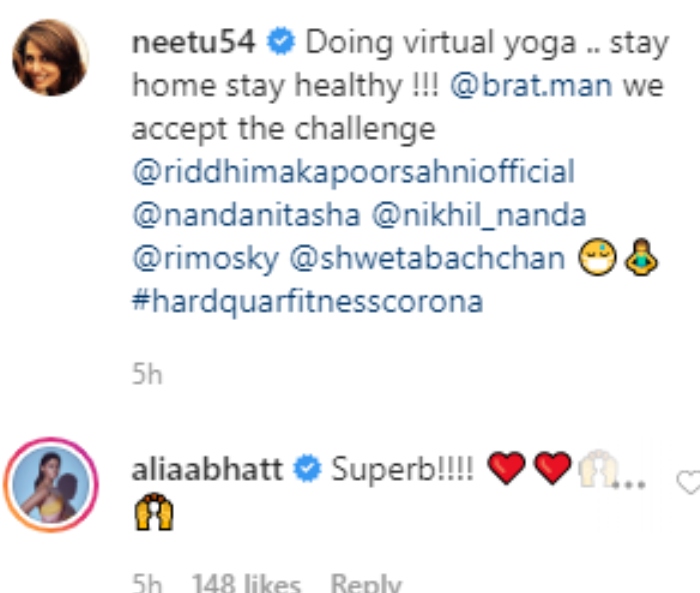Like aliaabhatt's comment with the heart icon
Image resolution: width=700 pixels, height=593 pixels.
(689, 483)
